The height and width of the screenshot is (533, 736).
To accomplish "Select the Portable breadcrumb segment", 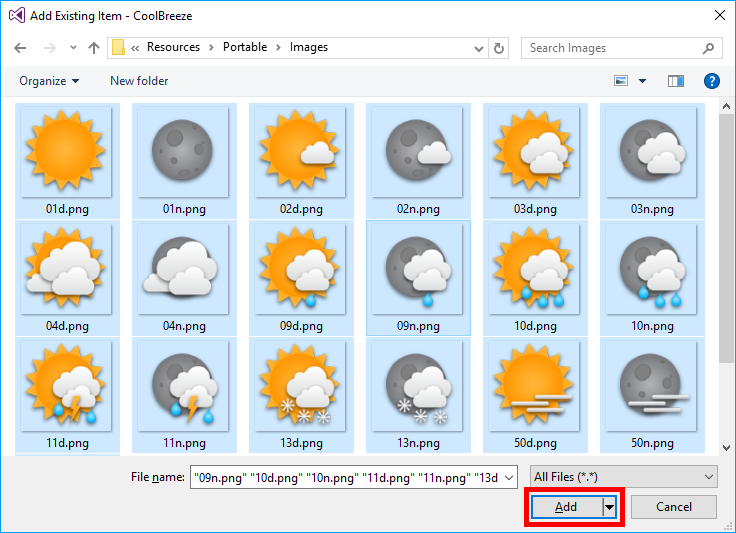I will tap(245, 47).
